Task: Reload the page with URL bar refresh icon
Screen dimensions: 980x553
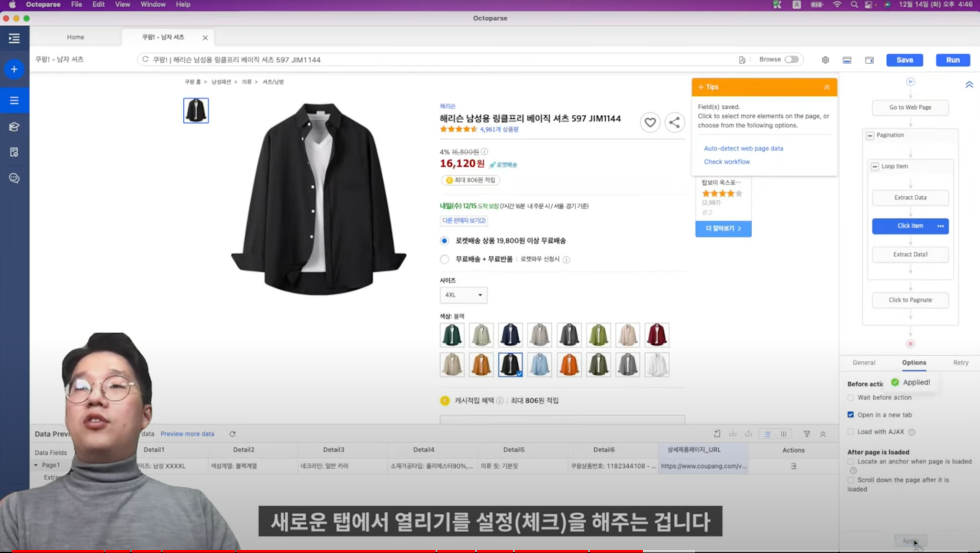Action: pos(145,59)
